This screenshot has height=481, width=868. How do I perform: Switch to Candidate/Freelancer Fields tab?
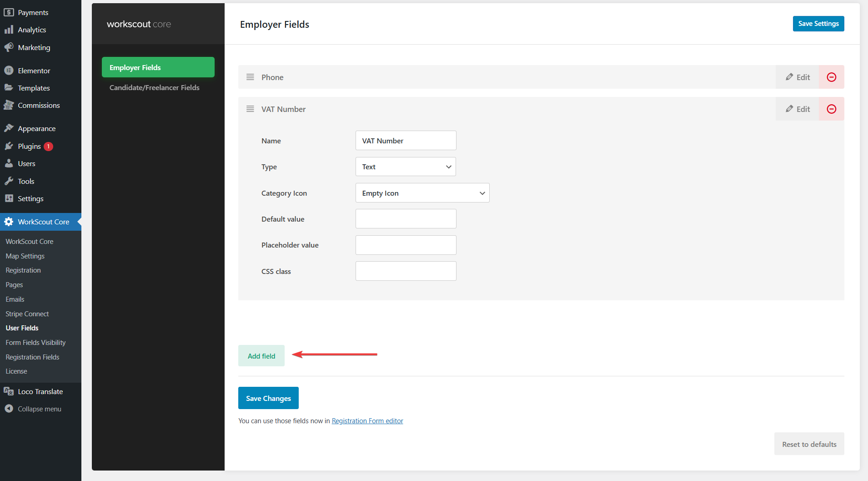[154, 87]
